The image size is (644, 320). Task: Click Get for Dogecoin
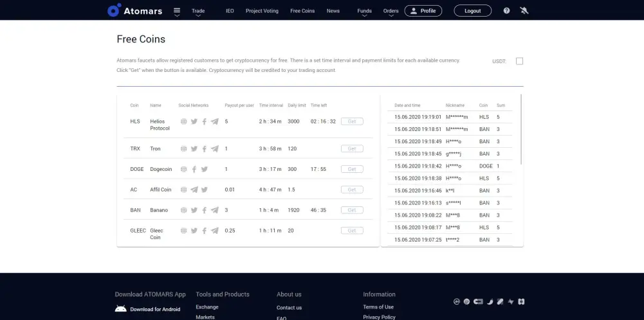[x=352, y=169]
